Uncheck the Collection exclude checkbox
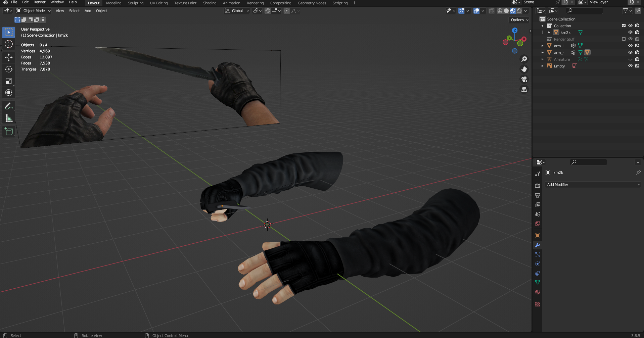The height and width of the screenshot is (338, 644). [624, 26]
